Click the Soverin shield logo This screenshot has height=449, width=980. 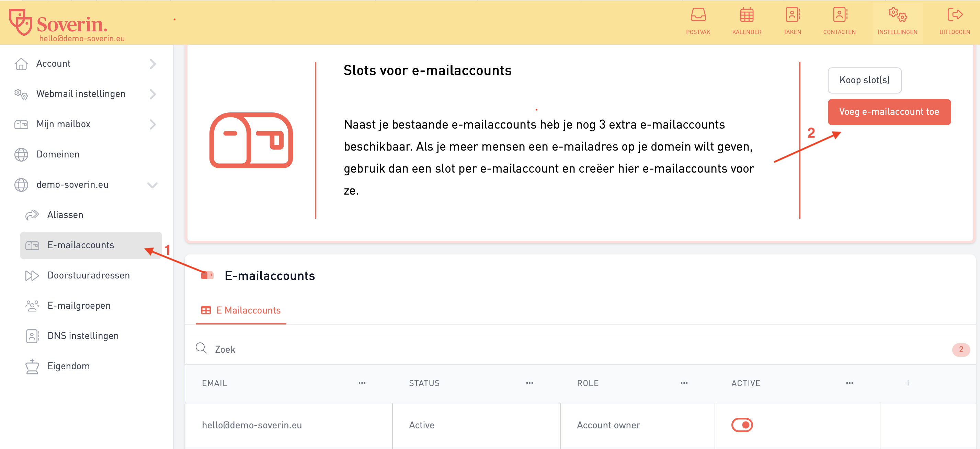pyautogui.click(x=21, y=22)
